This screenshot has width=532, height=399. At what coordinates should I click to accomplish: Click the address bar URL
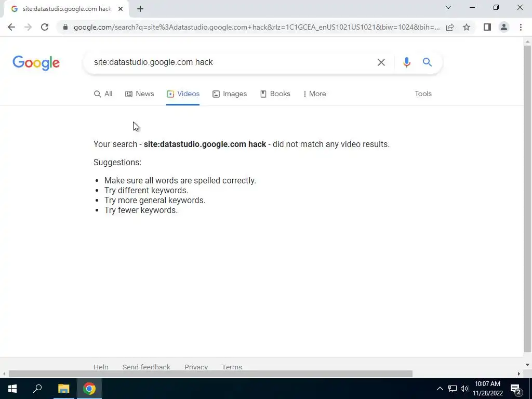[x=257, y=27]
